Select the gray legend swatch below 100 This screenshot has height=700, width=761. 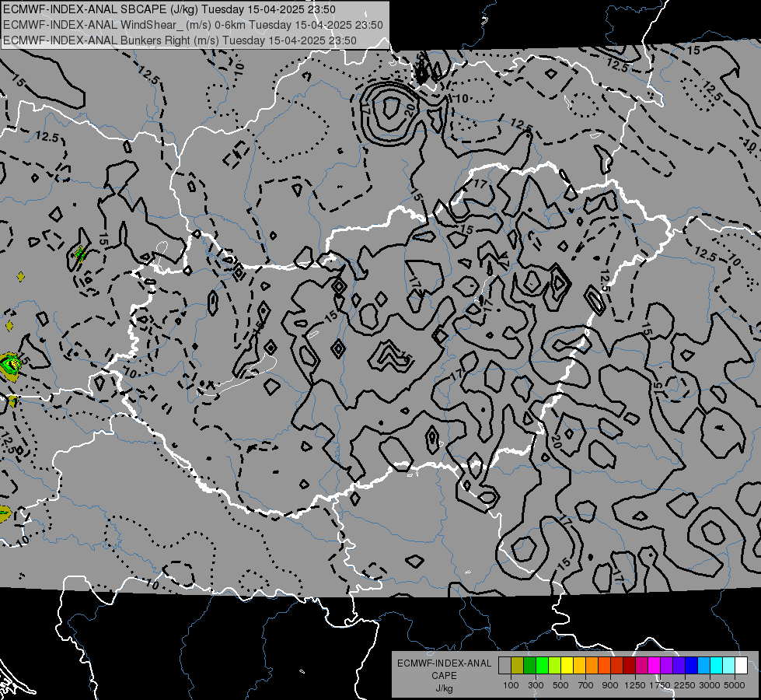tap(504, 666)
